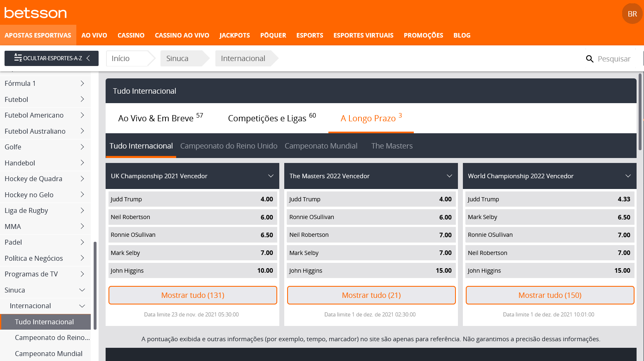Bet Mark Selby 7.00 The Masters
The width and height of the screenshot is (644, 361).
(371, 253)
